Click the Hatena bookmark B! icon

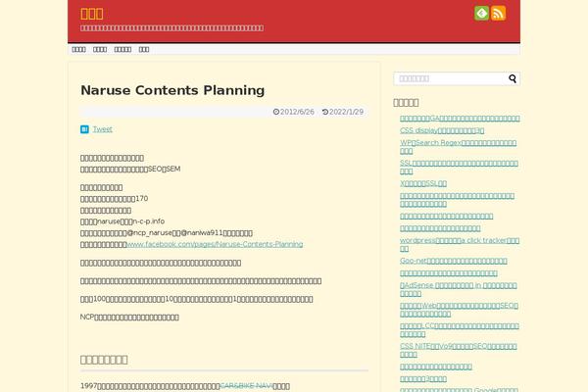click(x=84, y=128)
